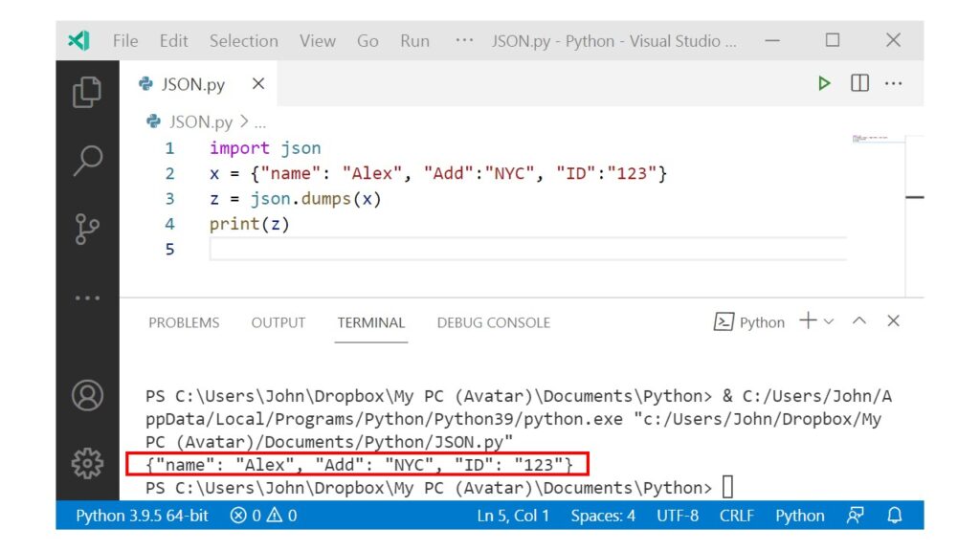The height and width of the screenshot is (551, 980).
Task: Click JSON.py in the breadcrumb path
Action: coord(200,121)
